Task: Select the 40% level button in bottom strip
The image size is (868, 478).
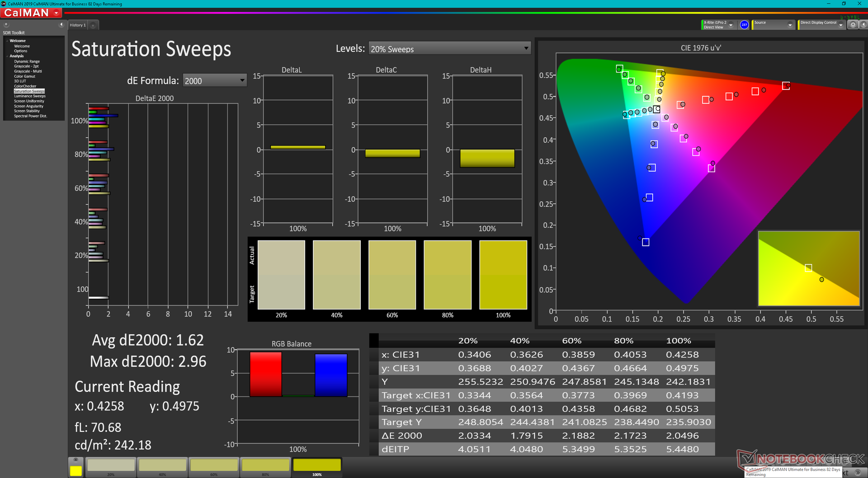Action: (162, 467)
